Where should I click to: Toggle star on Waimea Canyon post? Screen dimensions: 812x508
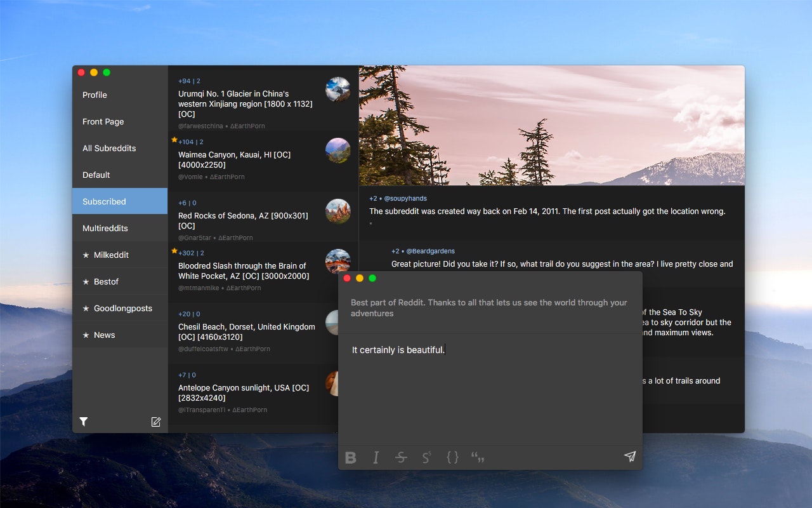click(174, 140)
